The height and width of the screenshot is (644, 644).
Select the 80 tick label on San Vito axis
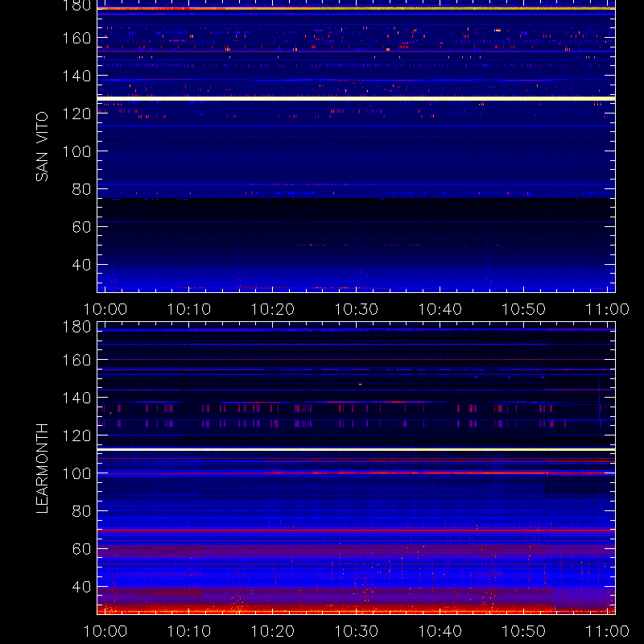(x=81, y=189)
